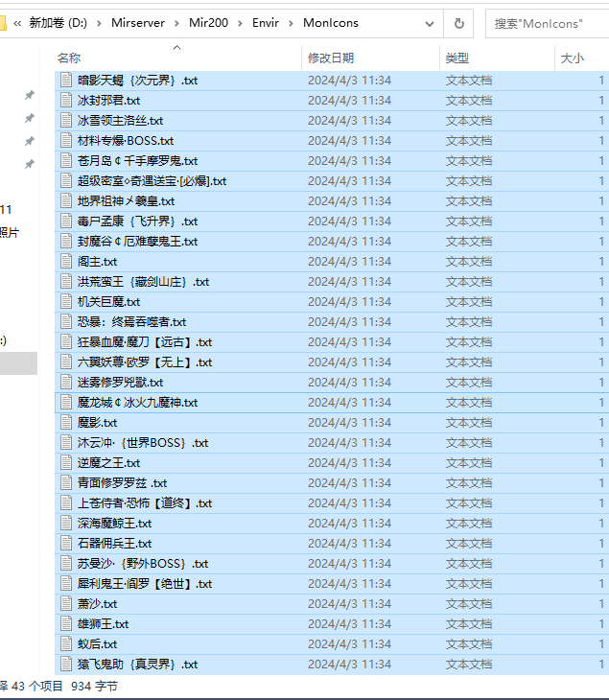The height and width of the screenshot is (700, 609).
Task: Click size cell of 机关巨魔.txt row
Action: click(601, 302)
